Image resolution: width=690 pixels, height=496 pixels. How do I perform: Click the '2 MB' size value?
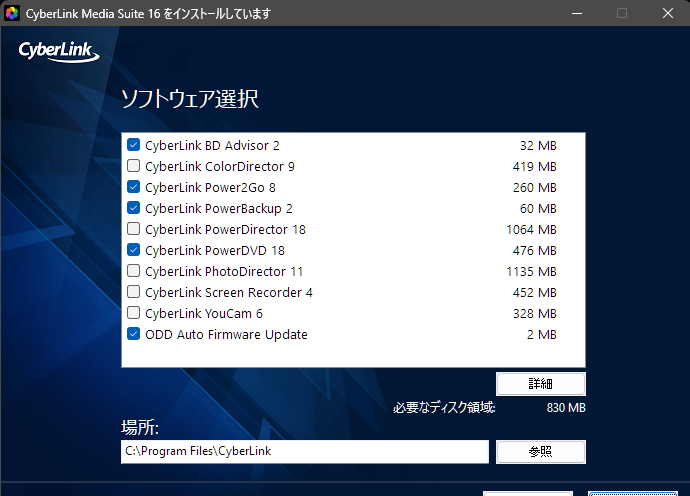click(x=542, y=335)
